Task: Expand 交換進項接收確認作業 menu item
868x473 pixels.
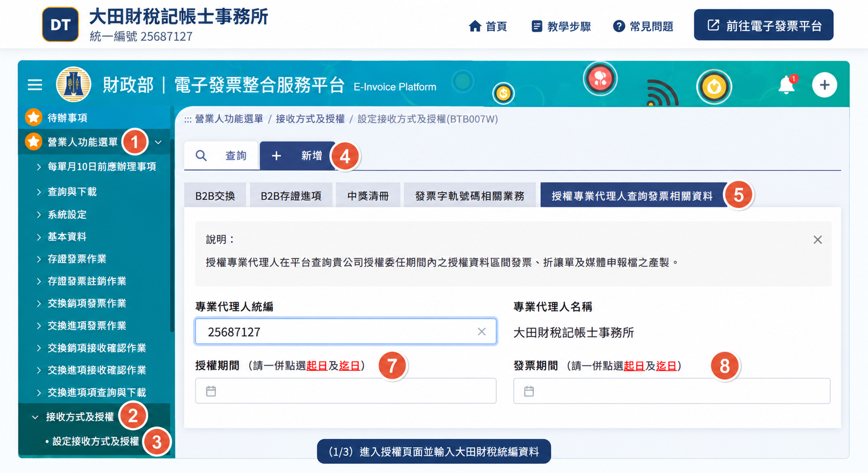Action: coord(91,370)
